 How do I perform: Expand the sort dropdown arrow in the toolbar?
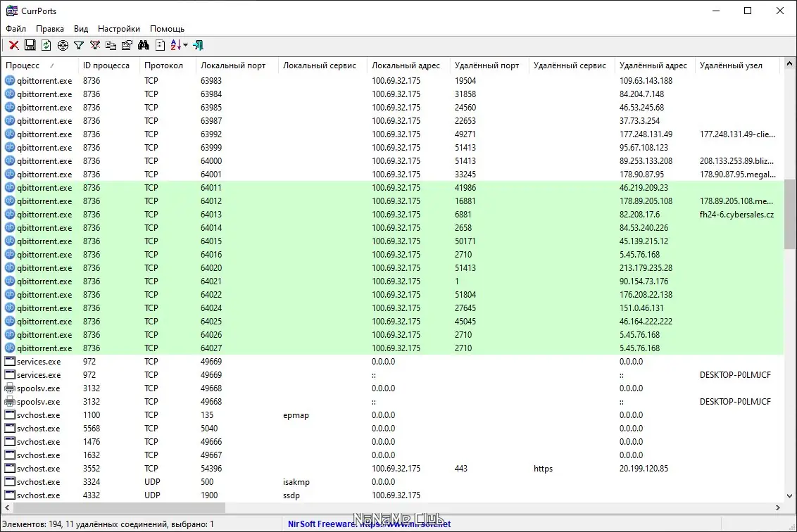pyautogui.click(x=186, y=45)
